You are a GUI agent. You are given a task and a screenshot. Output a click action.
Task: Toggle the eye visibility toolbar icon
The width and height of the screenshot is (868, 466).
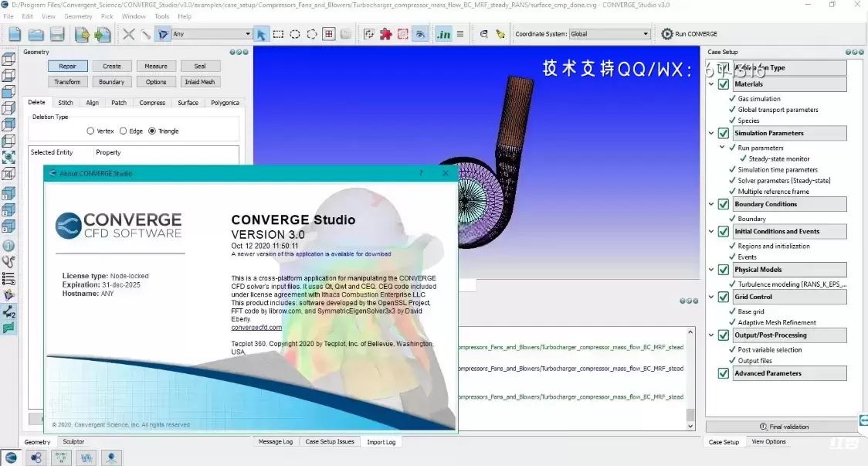point(420,34)
